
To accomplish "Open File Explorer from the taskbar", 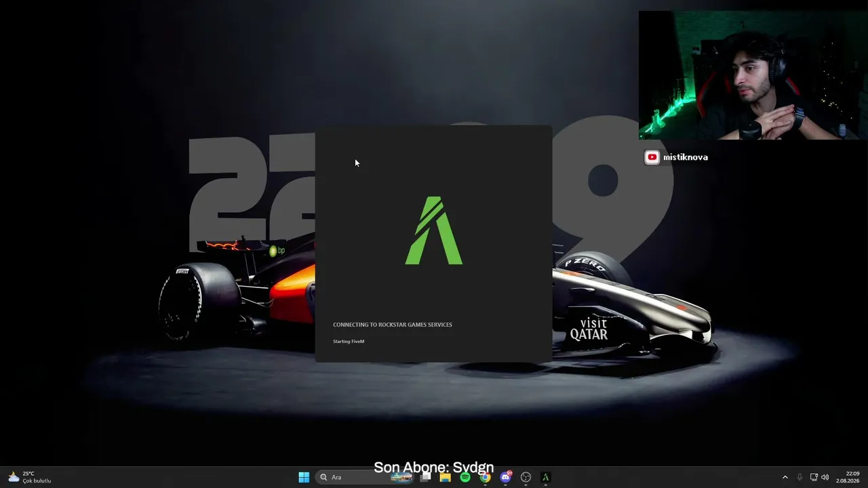I will point(445,477).
